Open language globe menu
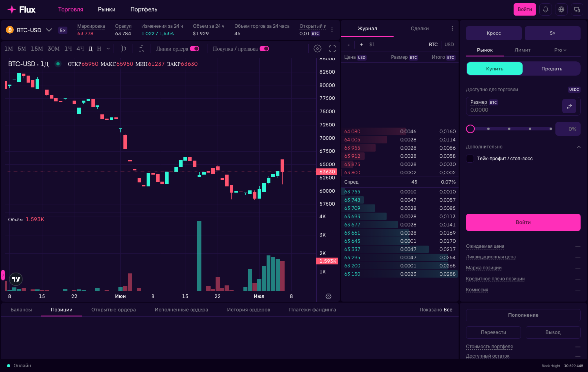Image resolution: width=588 pixels, height=372 pixels. coord(561,10)
